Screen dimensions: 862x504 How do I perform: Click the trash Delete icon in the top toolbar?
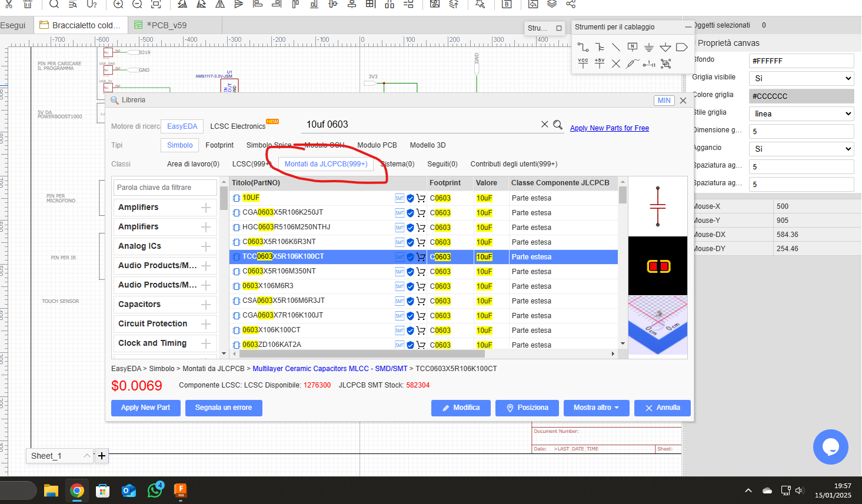pyautogui.click(x=28, y=4)
